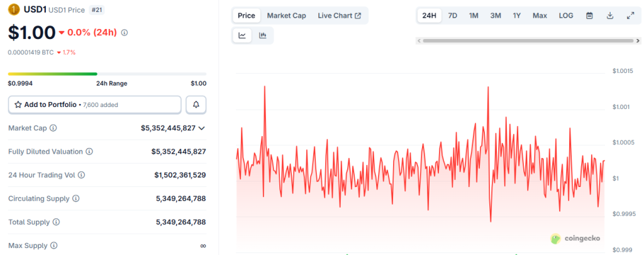Click the $1.0015 y-axis label
The image size is (644, 255).
[x=624, y=71]
